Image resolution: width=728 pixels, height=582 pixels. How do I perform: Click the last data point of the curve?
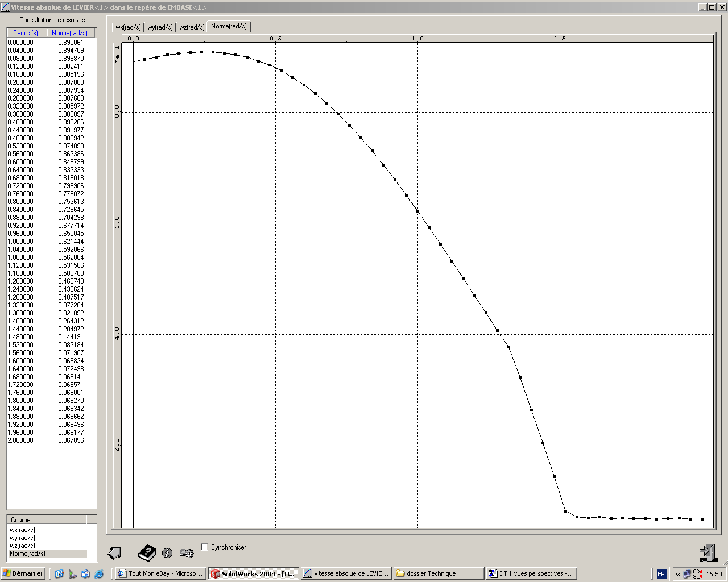coord(702,519)
